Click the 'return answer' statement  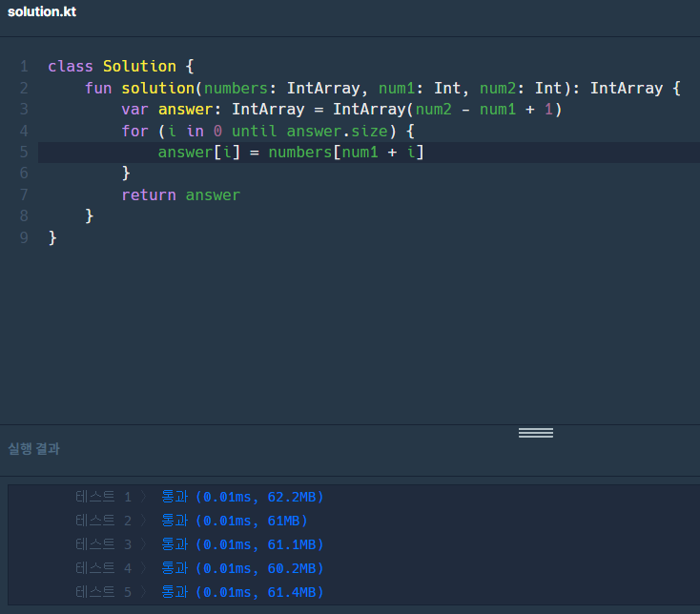[181, 195]
